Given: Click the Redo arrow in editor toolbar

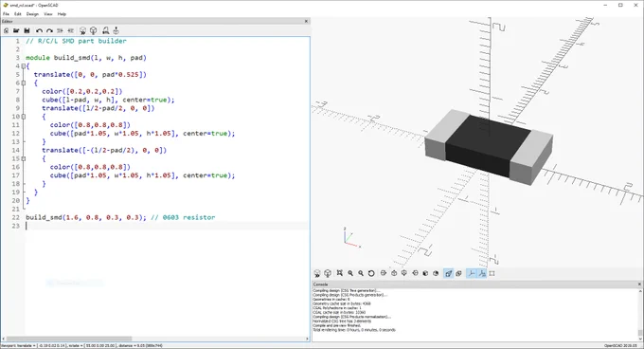Looking at the screenshot, I should click(x=49, y=31).
